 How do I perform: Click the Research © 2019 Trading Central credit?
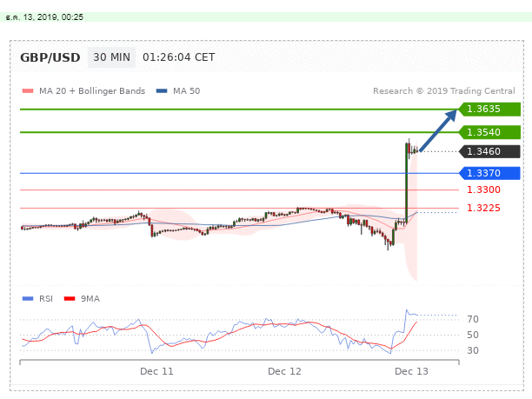click(444, 91)
